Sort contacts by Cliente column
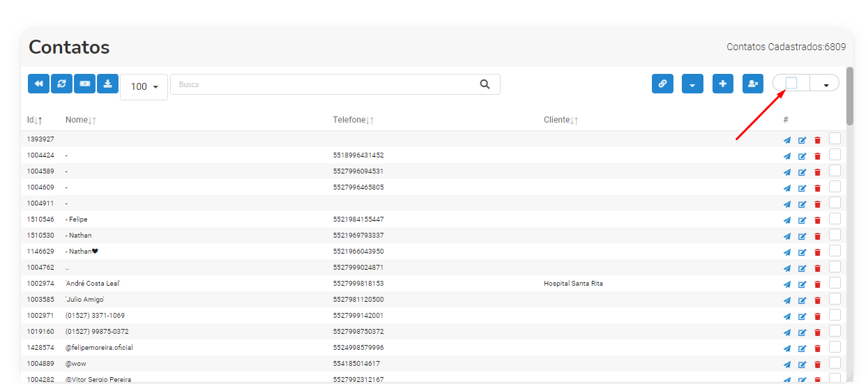The height and width of the screenshot is (384, 868). (561, 120)
